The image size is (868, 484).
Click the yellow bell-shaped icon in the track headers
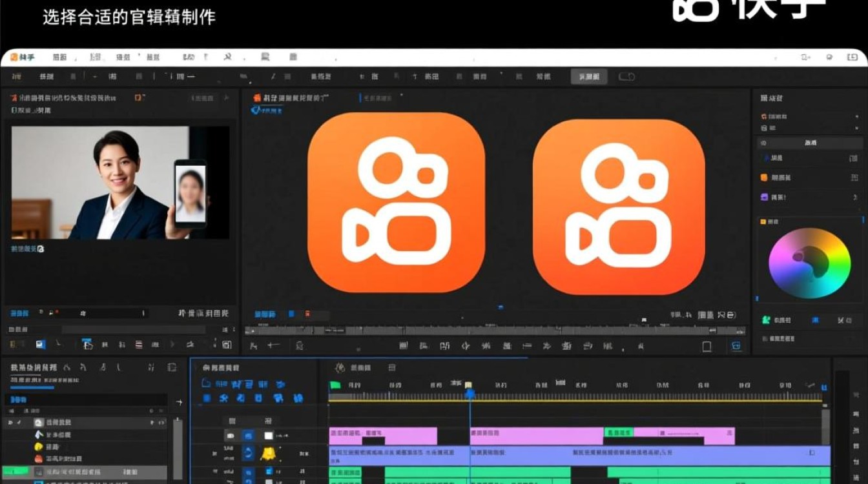tap(267, 454)
